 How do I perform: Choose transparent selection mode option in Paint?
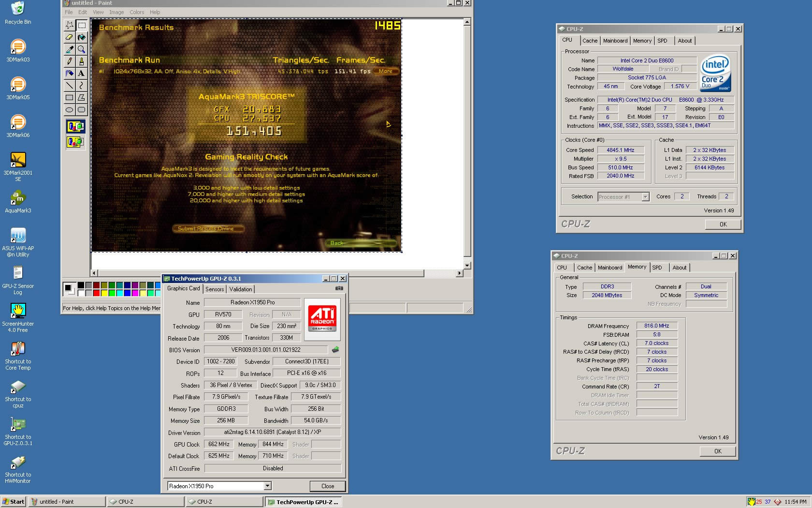coord(75,142)
